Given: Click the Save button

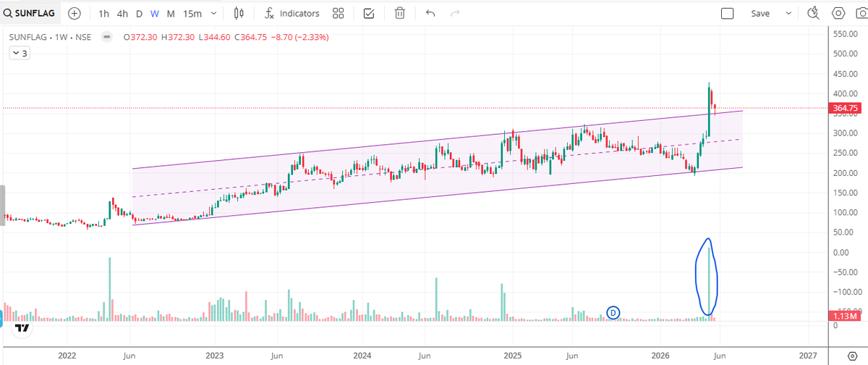Looking at the screenshot, I should click(x=760, y=13).
